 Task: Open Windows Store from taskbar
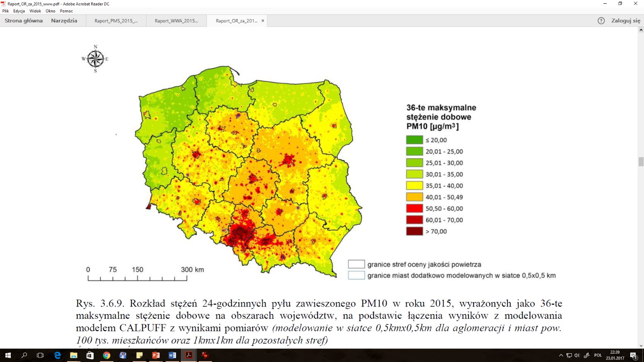[90, 355]
